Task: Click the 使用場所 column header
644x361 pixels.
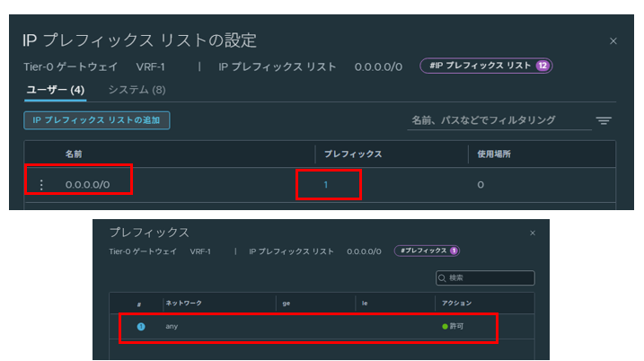Action: (x=494, y=154)
